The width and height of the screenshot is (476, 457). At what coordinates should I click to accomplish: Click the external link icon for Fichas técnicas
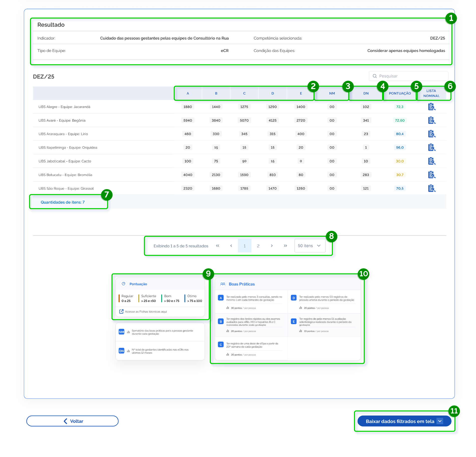click(x=121, y=312)
